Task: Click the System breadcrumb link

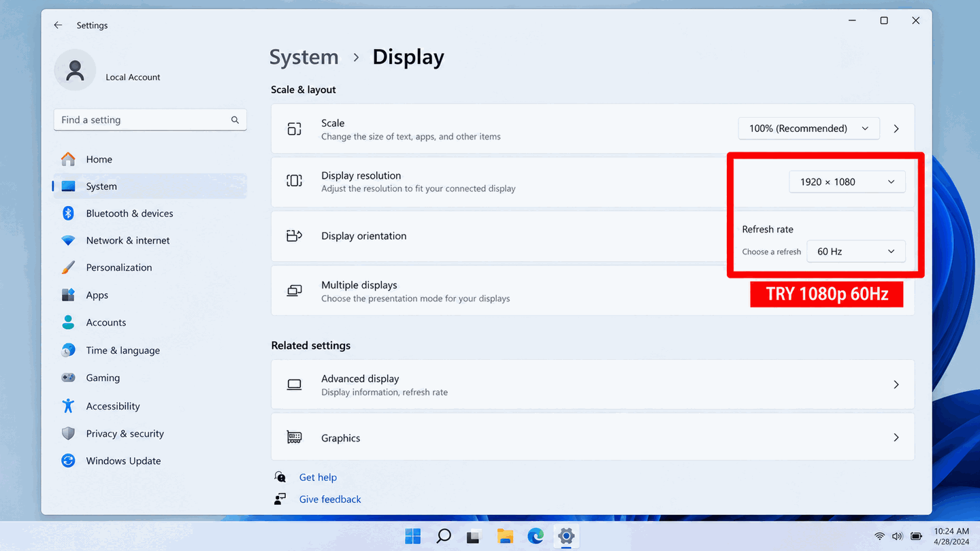Action: [x=304, y=57]
